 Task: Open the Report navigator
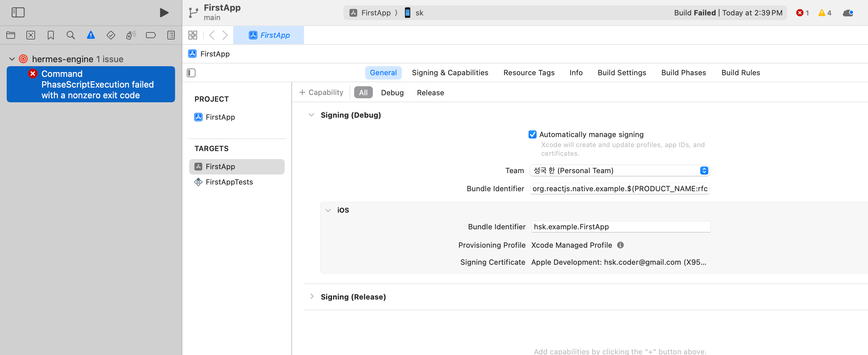[x=171, y=35]
